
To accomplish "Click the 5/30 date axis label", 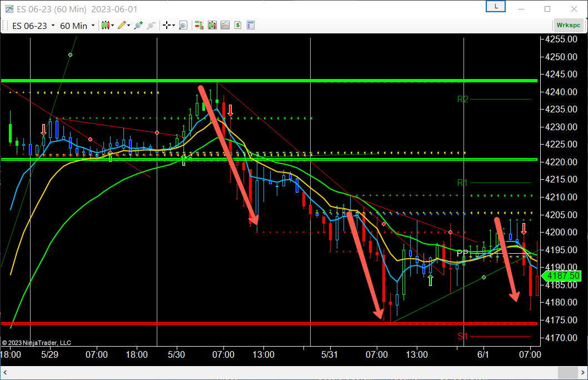I will (176, 354).
